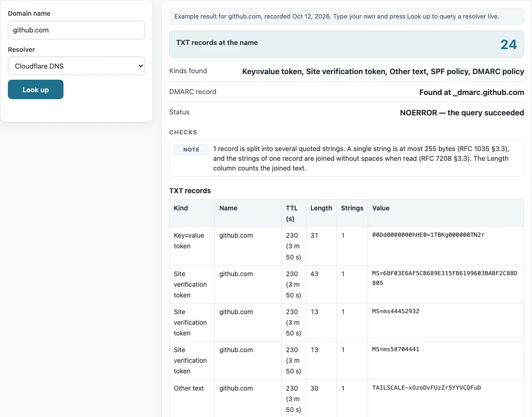Viewport: 532px width, 417px height.
Task: Click the "Resolver" field label
Action: click(21, 50)
